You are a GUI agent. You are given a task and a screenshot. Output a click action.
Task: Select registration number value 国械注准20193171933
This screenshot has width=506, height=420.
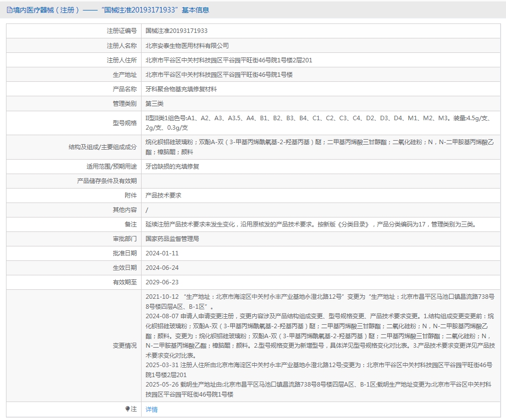(x=176, y=30)
